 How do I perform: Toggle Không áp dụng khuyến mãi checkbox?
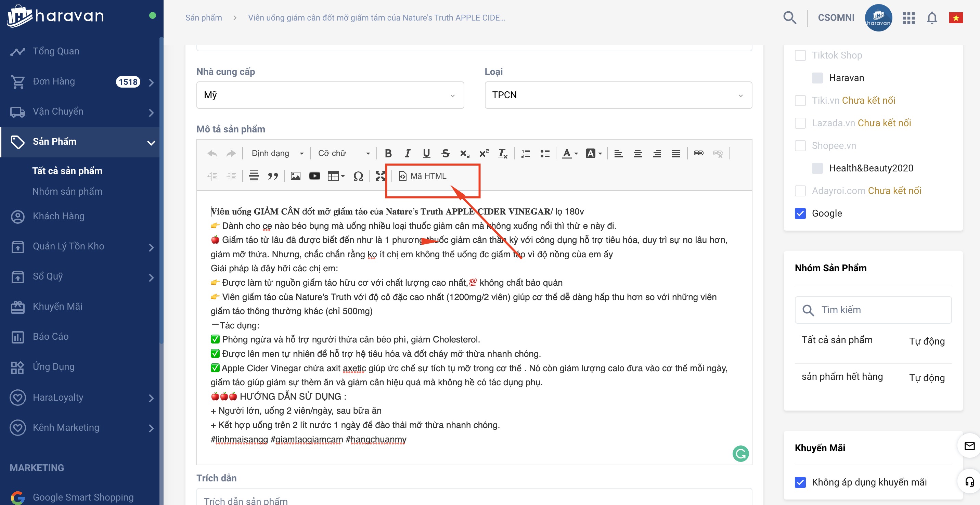click(800, 482)
